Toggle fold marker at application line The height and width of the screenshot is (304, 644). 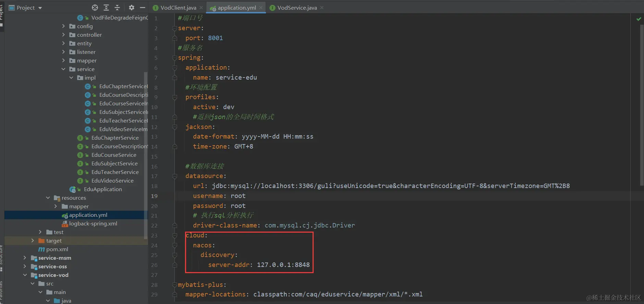174,68
